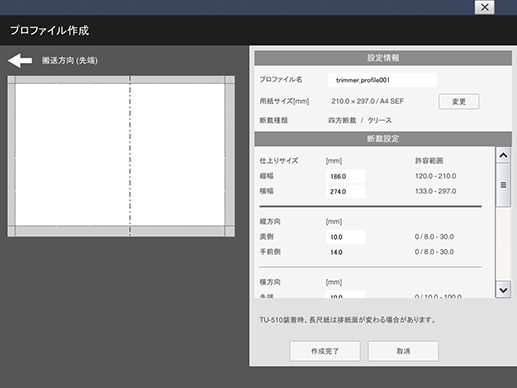Click the 変更 paper size button
The height and width of the screenshot is (388, 517).
[x=459, y=102]
